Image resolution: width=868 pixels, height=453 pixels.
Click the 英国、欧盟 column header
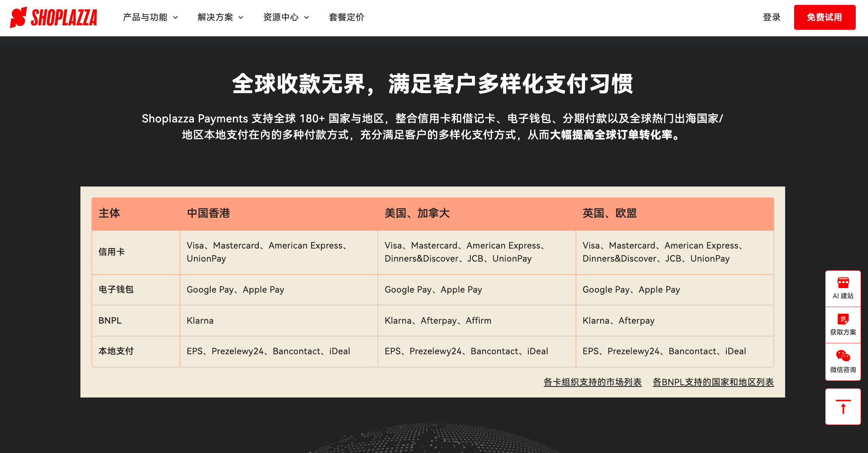pos(610,213)
